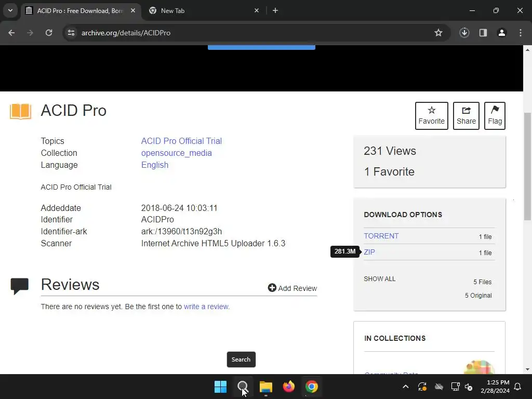This screenshot has height=399, width=532.
Task: Download the TORRENT file
Action: point(381,236)
